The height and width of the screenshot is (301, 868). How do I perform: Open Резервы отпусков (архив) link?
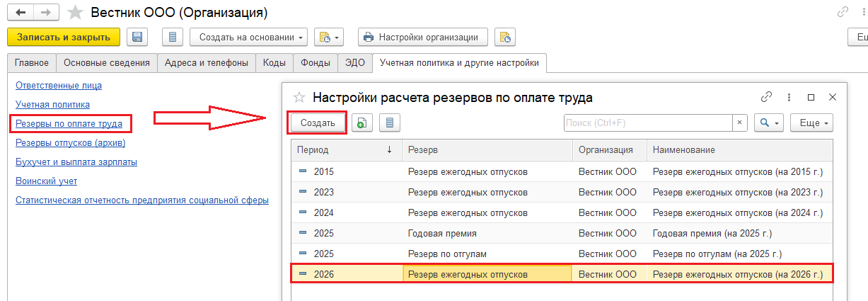tap(70, 143)
